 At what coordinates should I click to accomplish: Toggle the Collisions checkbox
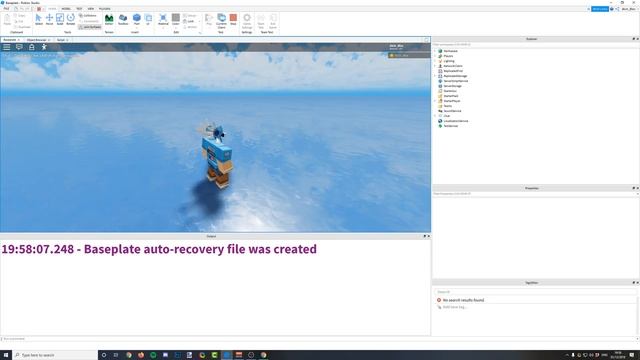(88, 16)
